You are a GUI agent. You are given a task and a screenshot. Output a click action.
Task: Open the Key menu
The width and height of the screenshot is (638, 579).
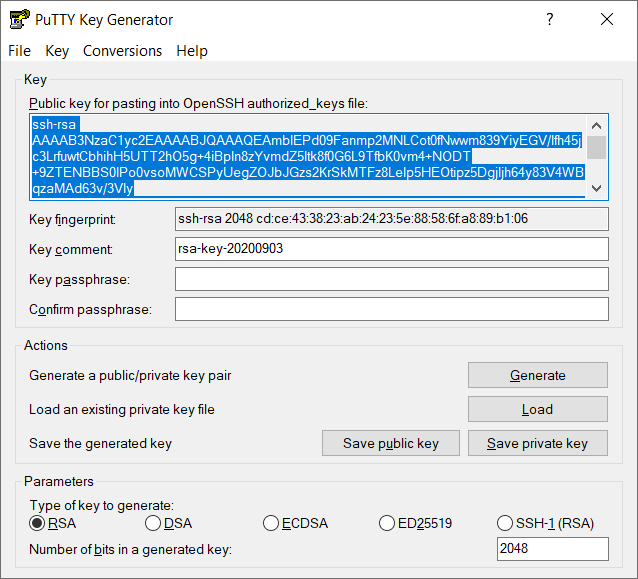(x=57, y=51)
